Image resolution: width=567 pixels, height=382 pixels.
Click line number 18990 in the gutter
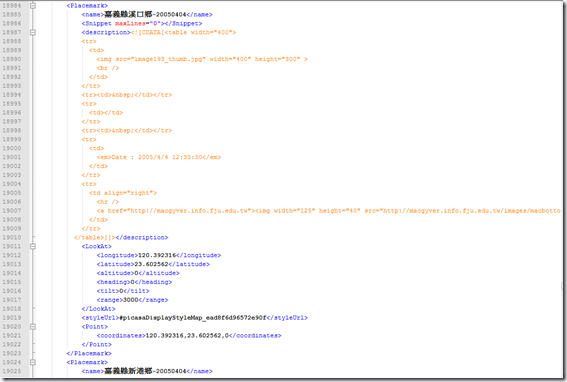(12, 59)
